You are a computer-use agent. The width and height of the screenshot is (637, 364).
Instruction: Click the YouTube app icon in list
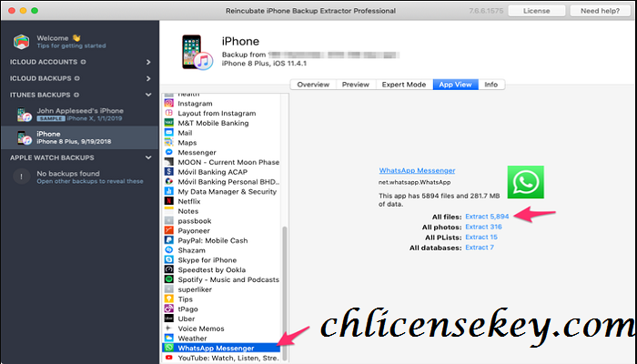pos(169,358)
